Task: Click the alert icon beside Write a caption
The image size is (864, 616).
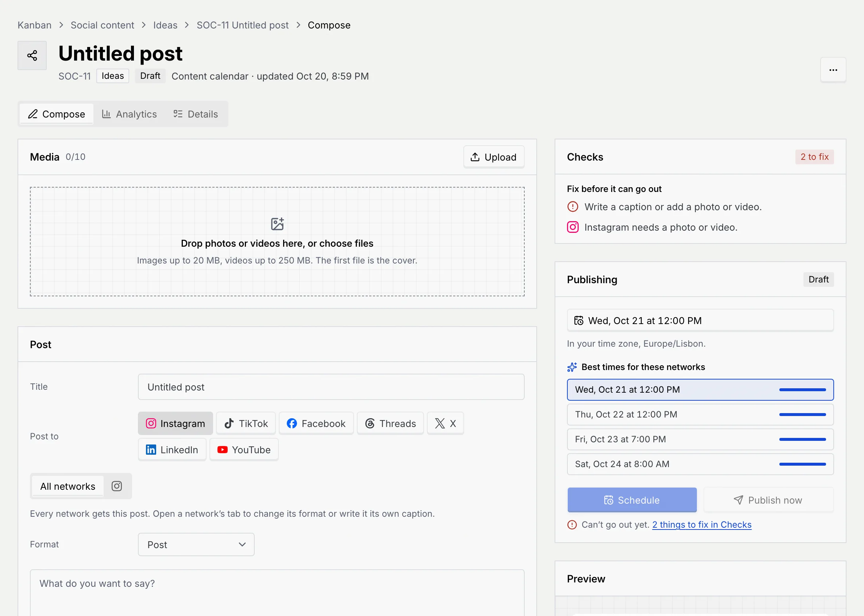Action: pyautogui.click(x=573, y=207)
